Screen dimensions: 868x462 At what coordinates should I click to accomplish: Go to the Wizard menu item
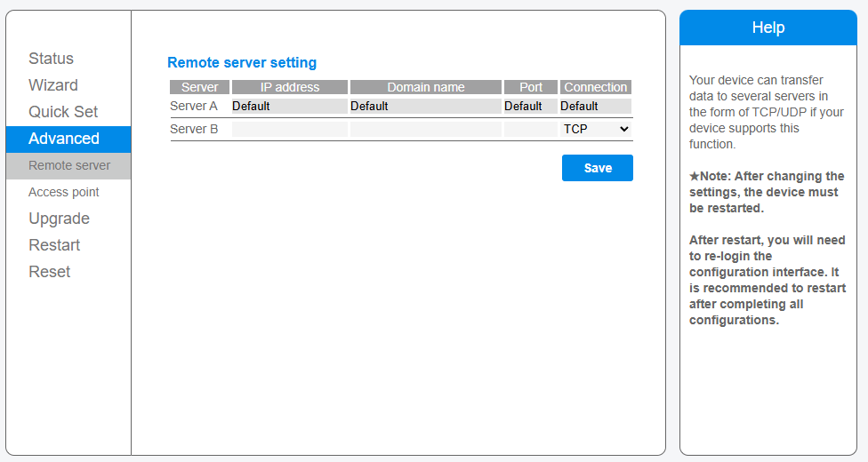tap(53, 85)
